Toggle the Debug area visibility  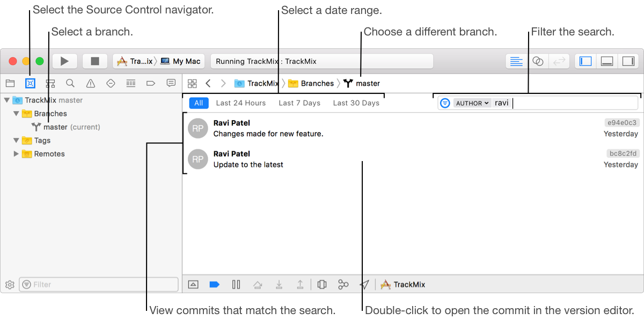point(607,61)
